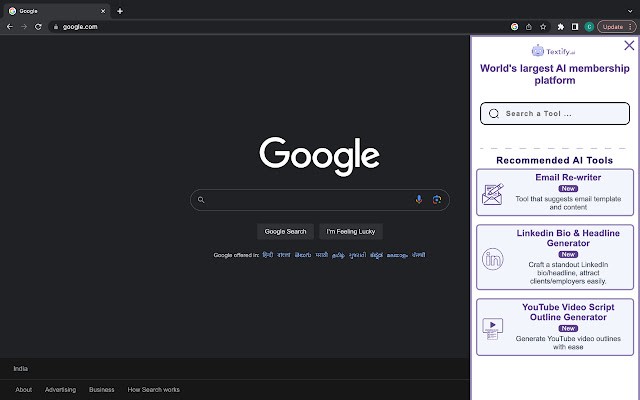Switch Google to Tamil language
Viewport: 640px width, 400px height.
(338, 255)
